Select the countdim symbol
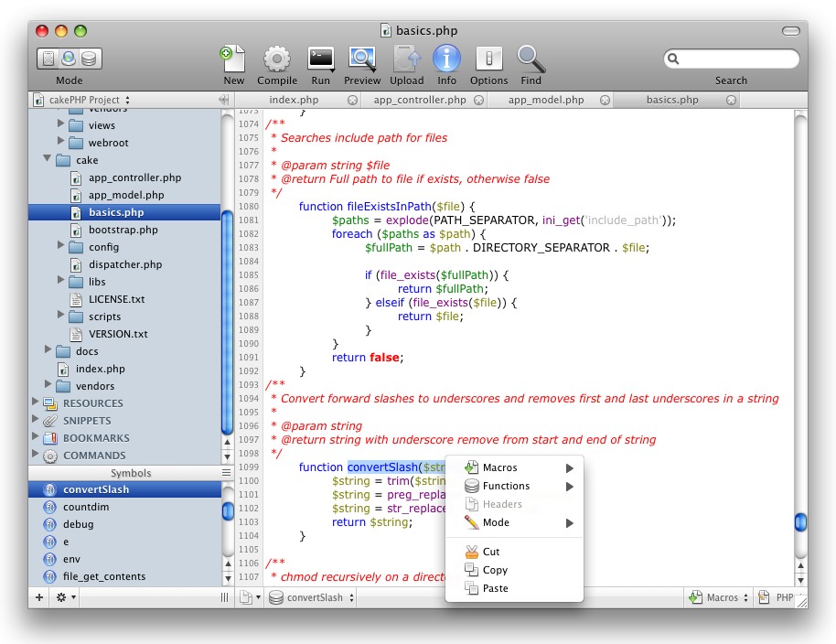The width and height of the screenshot is (836, 644). pyautogui.click(x=124, y=507)
